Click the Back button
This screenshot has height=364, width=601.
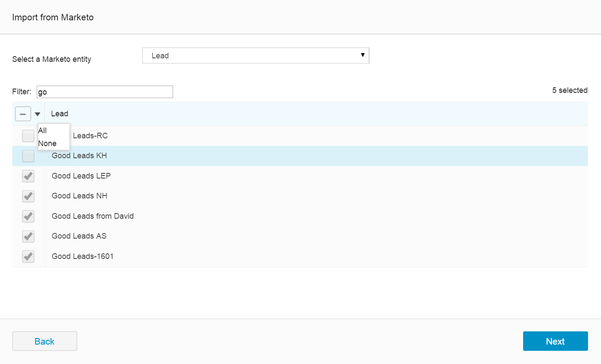pos(45,341)
